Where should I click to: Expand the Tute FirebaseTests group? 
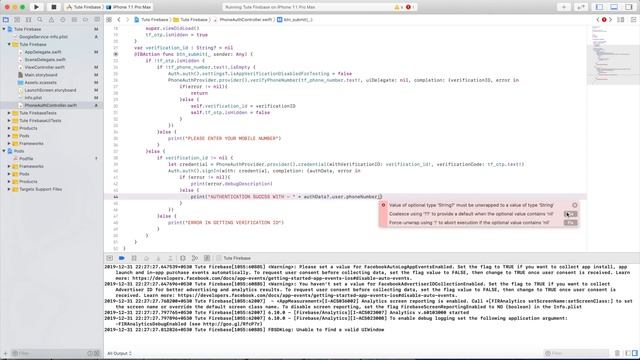(9, 113)
